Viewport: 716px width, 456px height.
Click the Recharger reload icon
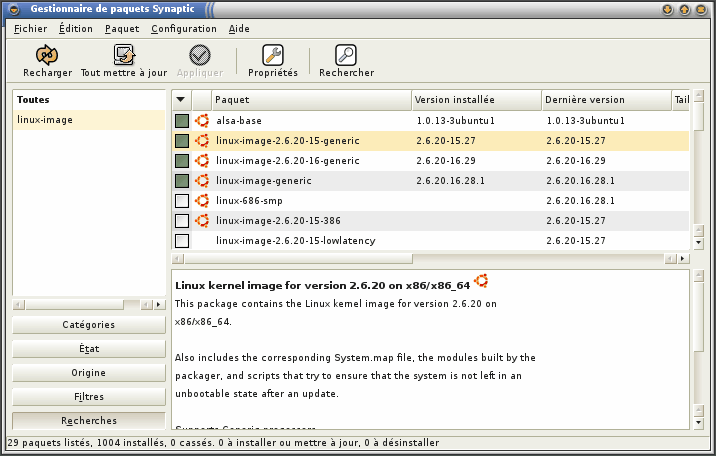click(x=47, y=55)
